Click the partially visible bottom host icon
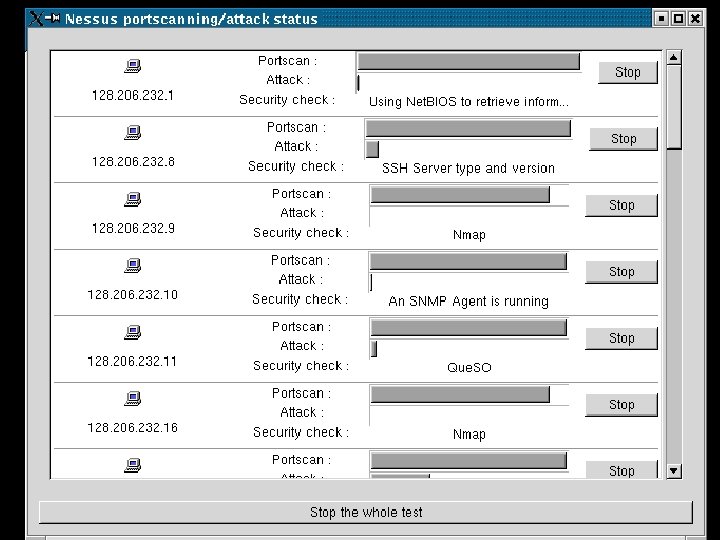The width and height of the screenshot is (720, 540). (x=133, y=465)
